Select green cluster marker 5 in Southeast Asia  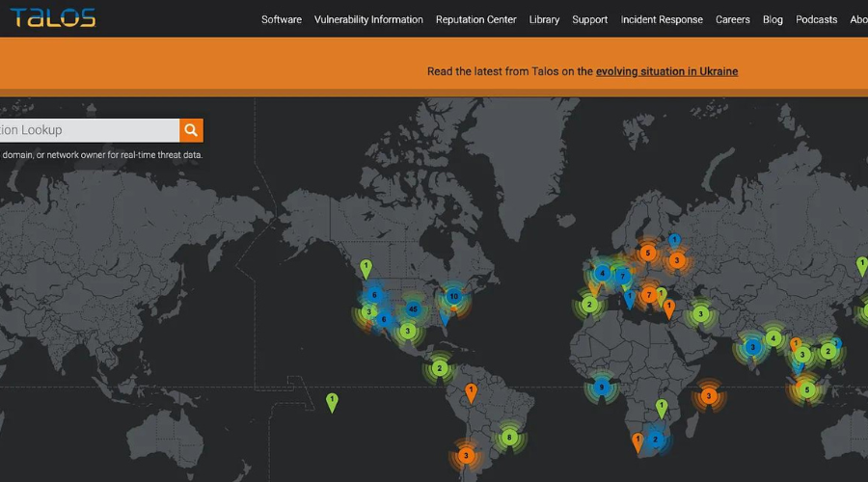tap(807, 390)
